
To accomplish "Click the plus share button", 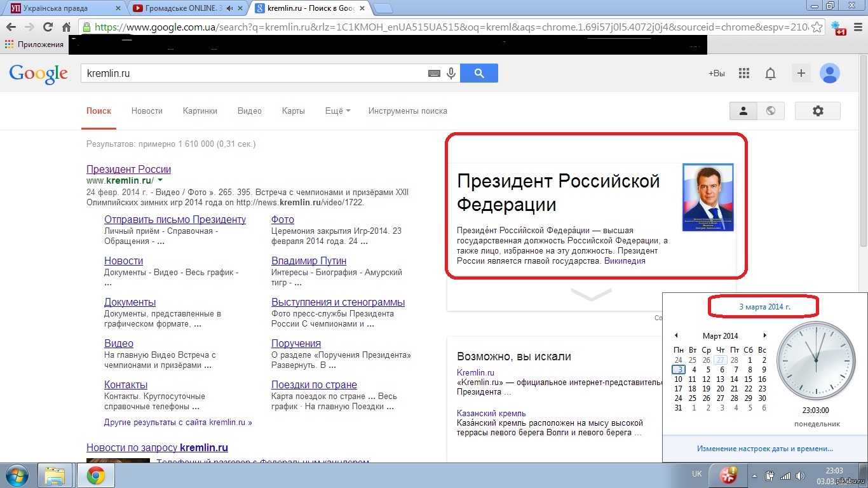I will pyautogui.click(x=801, y=73).
